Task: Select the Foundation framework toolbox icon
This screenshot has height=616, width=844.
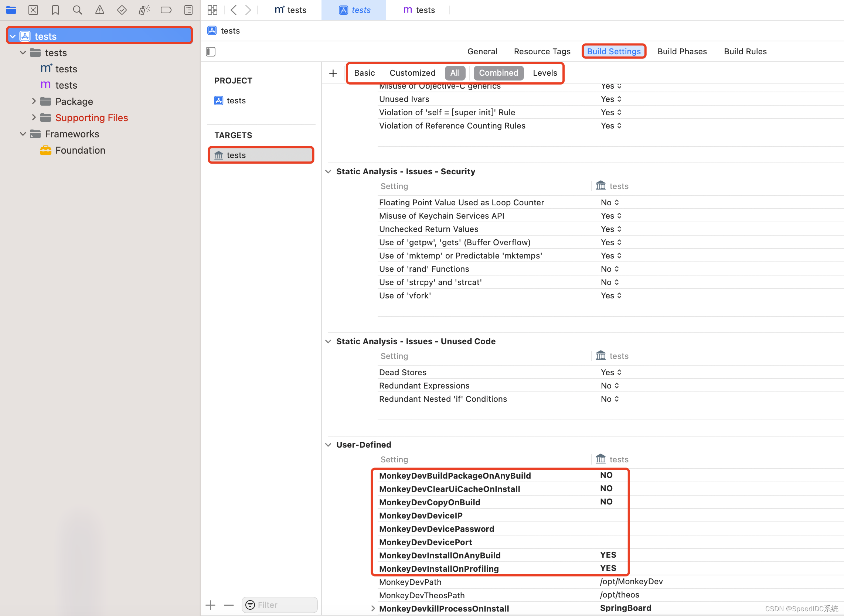Action: coord(45,150)
